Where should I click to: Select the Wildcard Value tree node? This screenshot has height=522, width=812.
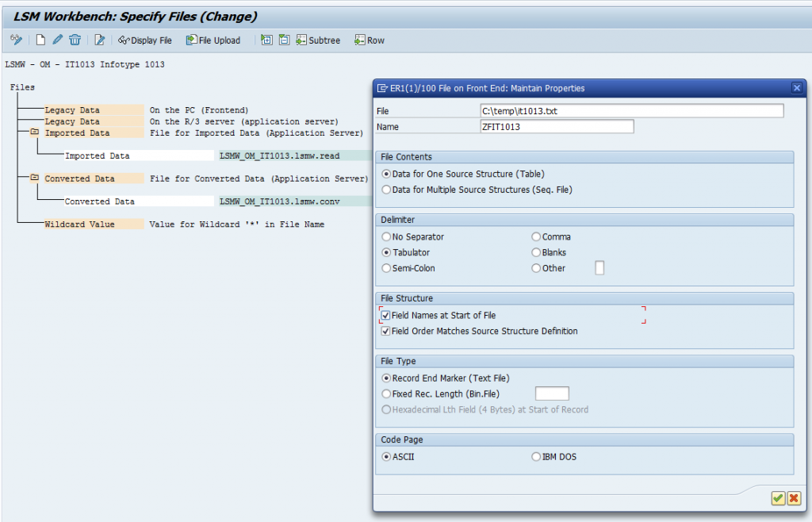point(79,225)
